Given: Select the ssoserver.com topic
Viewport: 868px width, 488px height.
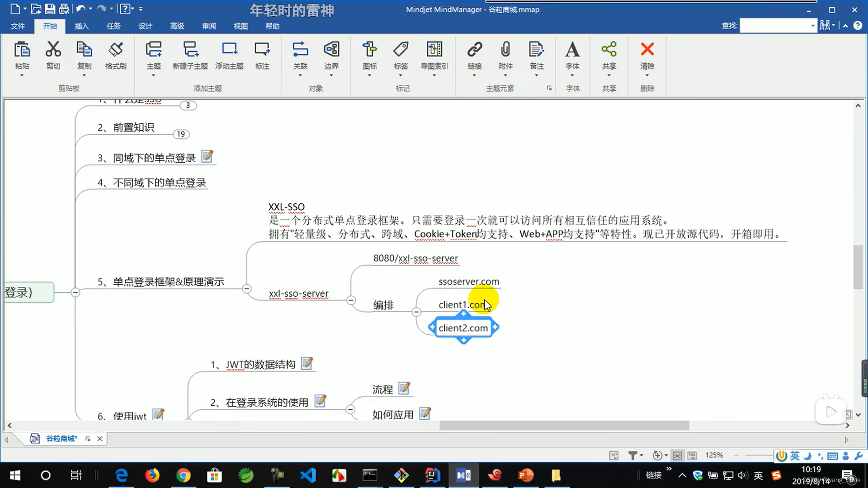Looking at the screenshot, I should pyautogui.click(x=469, y=282).
